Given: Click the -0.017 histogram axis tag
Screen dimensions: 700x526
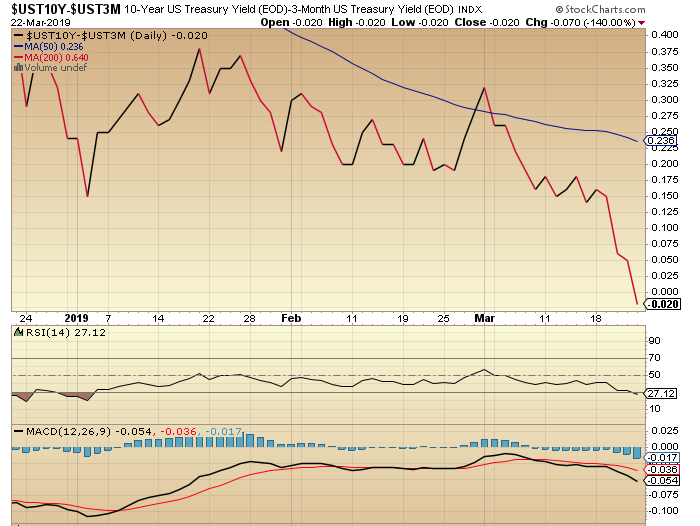Looking at the screenshot, I should pos(662,457).
